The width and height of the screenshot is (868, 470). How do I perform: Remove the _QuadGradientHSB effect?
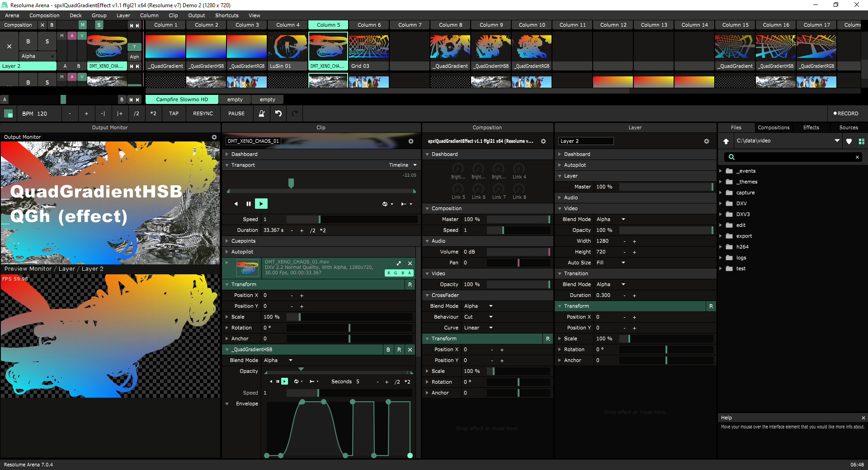[410, 349]
